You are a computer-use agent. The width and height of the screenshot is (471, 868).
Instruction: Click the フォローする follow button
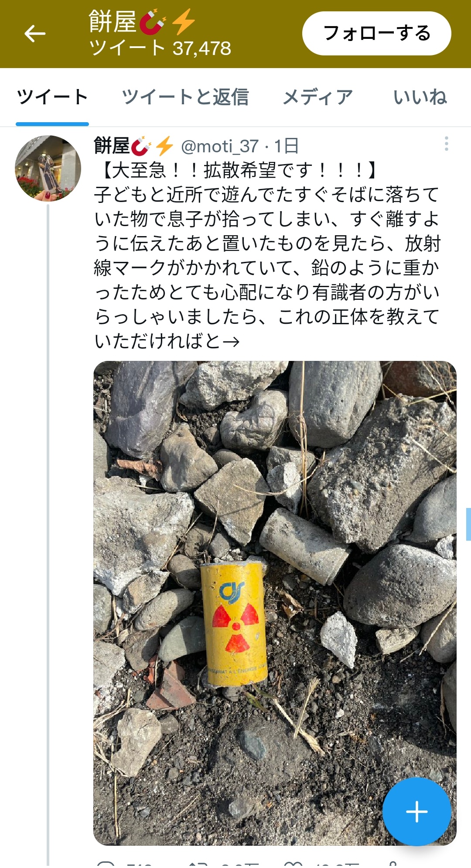coord(376,33)
